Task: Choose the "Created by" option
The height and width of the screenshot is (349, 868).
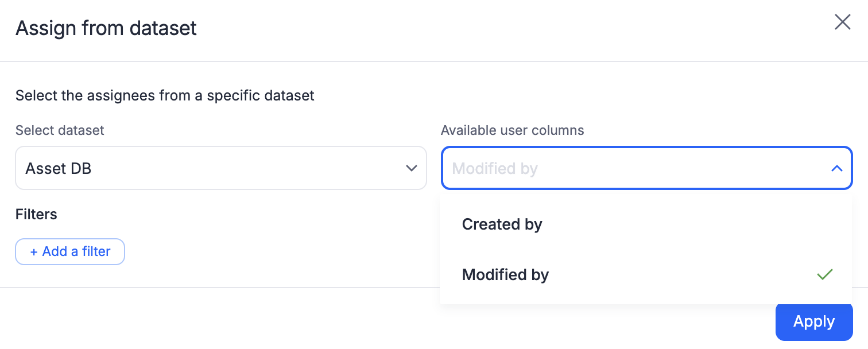Action: [502, 224]
